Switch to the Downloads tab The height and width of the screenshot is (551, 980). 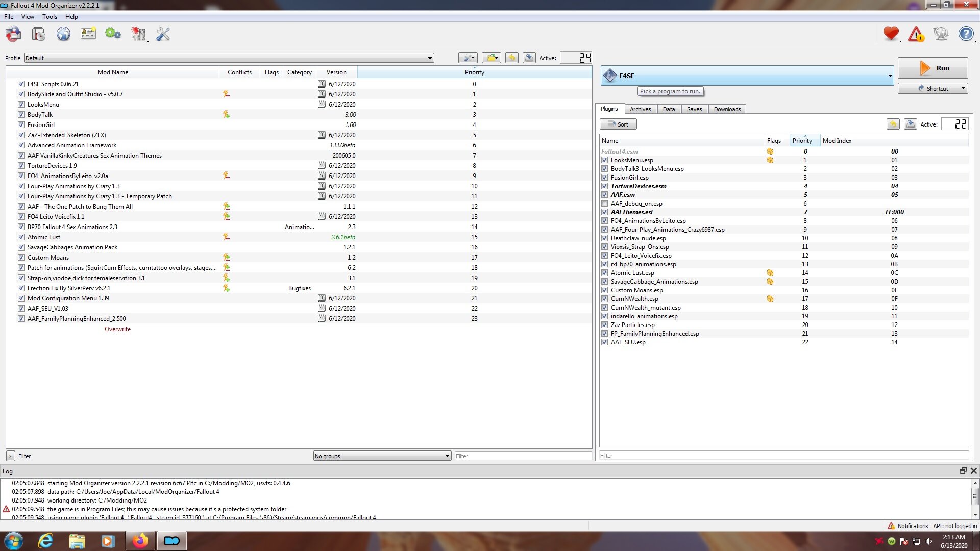[x=727, y=109]
